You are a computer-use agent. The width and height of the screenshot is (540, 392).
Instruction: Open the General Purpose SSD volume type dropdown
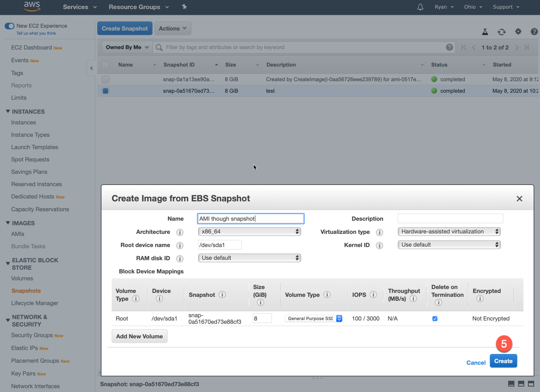(x=313, y=319)
